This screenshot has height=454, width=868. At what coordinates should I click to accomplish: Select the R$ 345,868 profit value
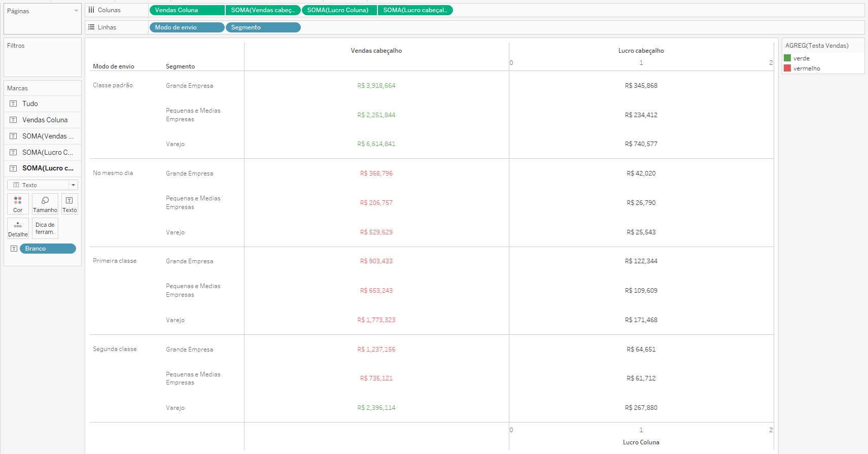coord(641,86)
